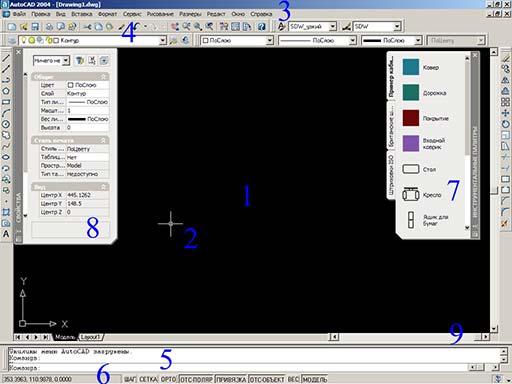Select the Покрытие dark red swatch
The height and width of the screenshot is (384, 512).
411,118
